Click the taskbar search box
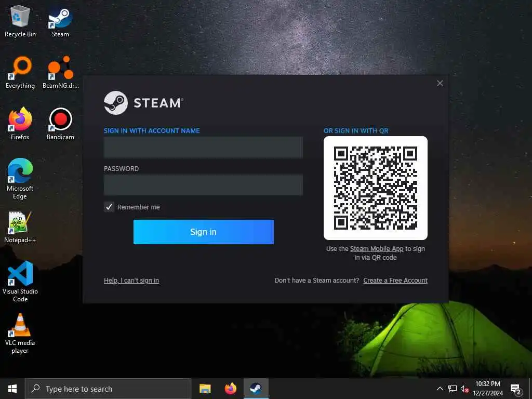This screenshot has width=532, height=399. tap(108, 389)
